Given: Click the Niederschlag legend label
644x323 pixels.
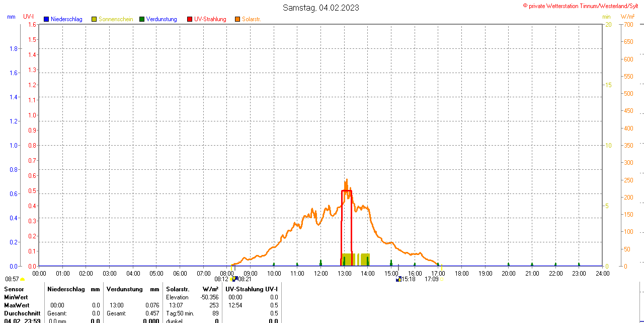Looking at the screenshot, I should (66, 19).
